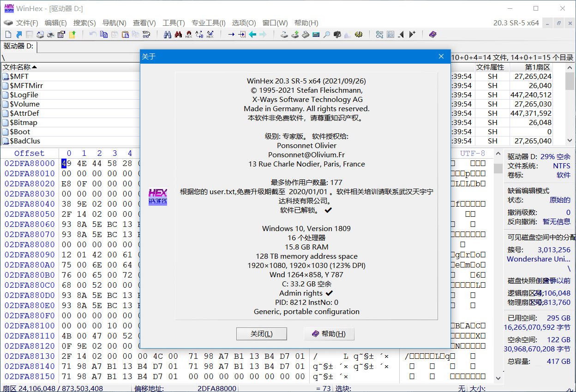576x392 pixels.
Task: Click the blue Calculator icon in the toolbar
Action: click(x=316, y=35)
